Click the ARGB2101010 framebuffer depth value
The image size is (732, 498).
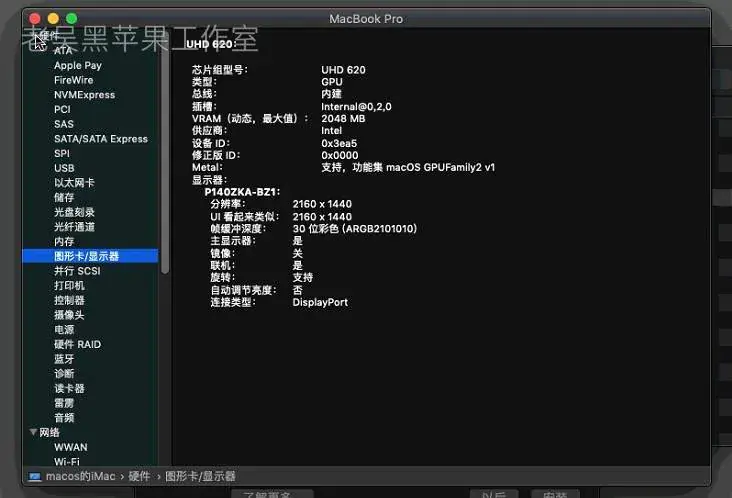click(x=354, y=229)
